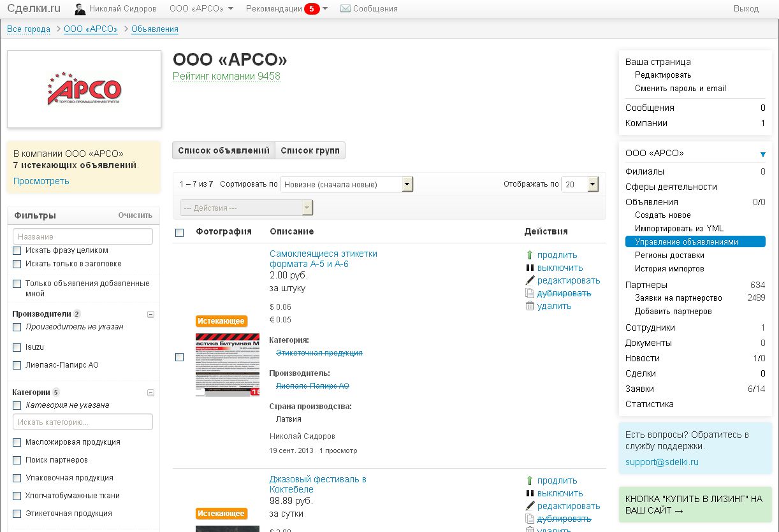Image resolution: width=779 pixels, height=532 pixels.
Task: Open the Самоклеящиеся этикетки listing photo thumbnail
Action: [228, 364]
